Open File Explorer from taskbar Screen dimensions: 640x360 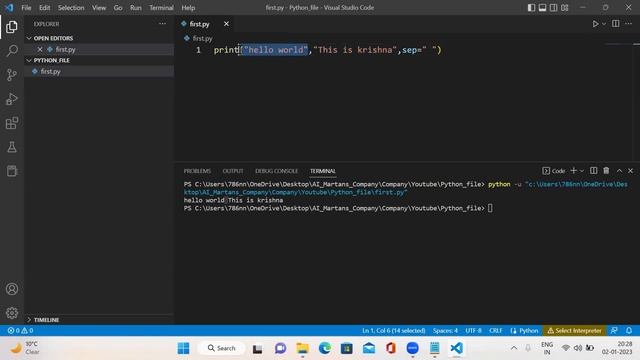click(302, 348)
